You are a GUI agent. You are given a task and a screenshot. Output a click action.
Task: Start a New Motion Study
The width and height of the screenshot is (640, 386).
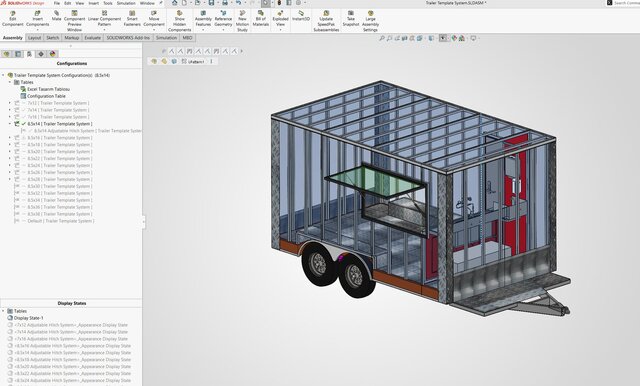coord(242,21)
